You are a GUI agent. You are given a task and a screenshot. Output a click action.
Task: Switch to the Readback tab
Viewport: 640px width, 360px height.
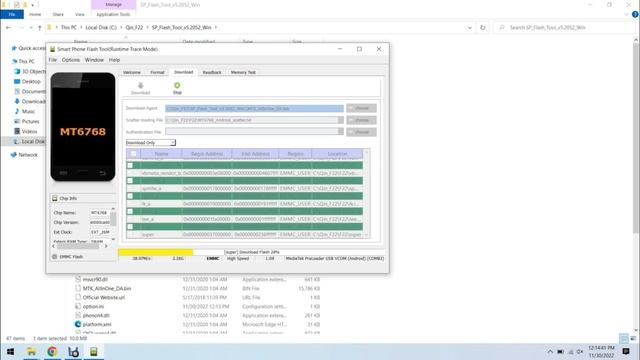click(212, 72)
